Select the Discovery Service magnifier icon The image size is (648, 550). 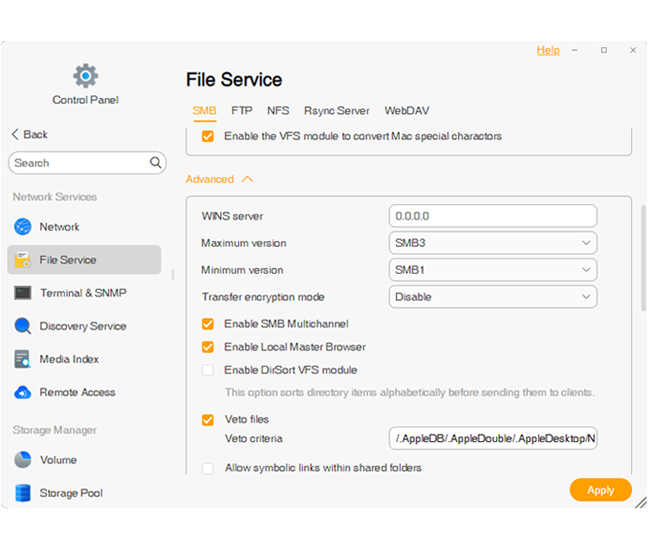click(22, 326)
